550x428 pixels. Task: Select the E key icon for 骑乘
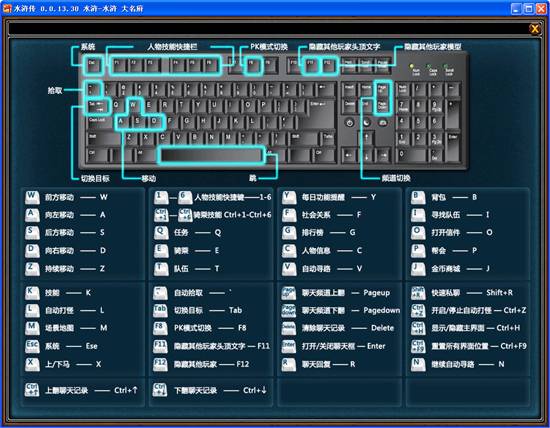tap(161, 251)
